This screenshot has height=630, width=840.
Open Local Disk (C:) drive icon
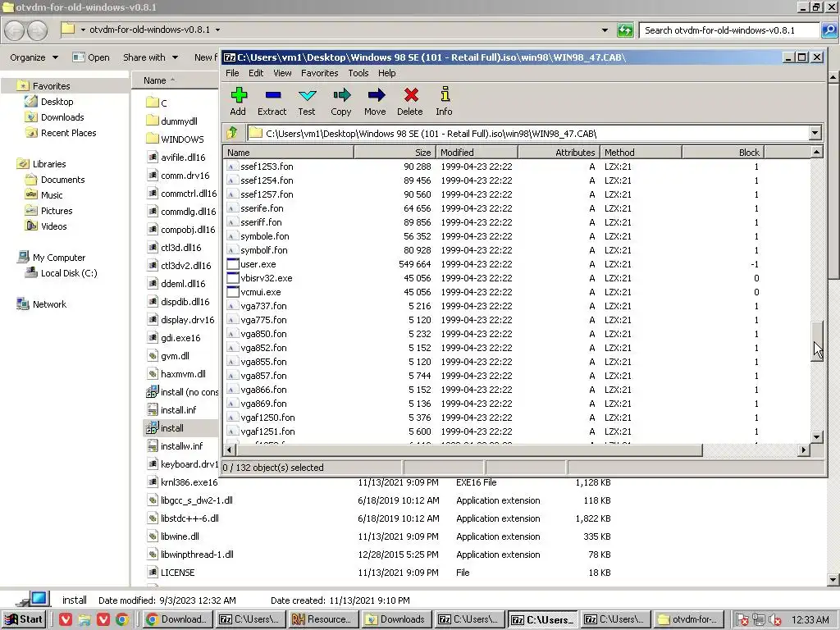pos(31,273)
